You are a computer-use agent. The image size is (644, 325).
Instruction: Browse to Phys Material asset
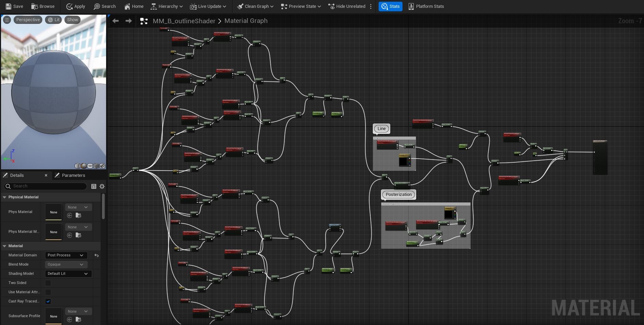(78, 215)
